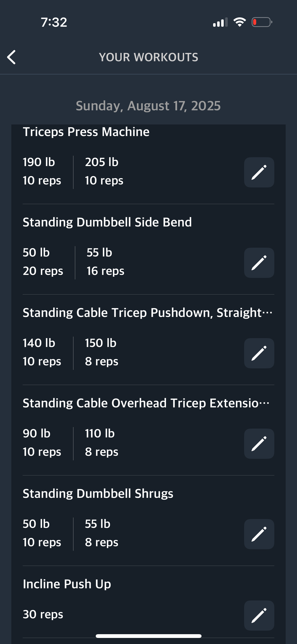Select the 150 lb 8 reps set

point(102,352)
